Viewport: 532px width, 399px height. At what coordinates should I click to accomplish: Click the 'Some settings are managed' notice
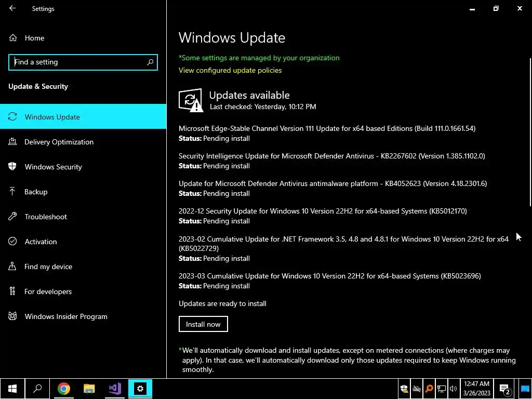point(259,58)
